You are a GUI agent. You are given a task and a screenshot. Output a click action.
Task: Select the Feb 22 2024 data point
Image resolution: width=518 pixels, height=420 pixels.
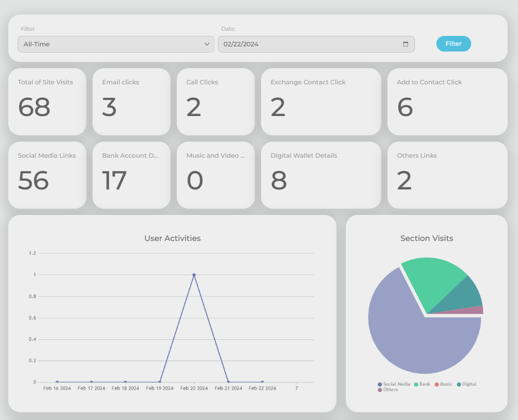262,382
